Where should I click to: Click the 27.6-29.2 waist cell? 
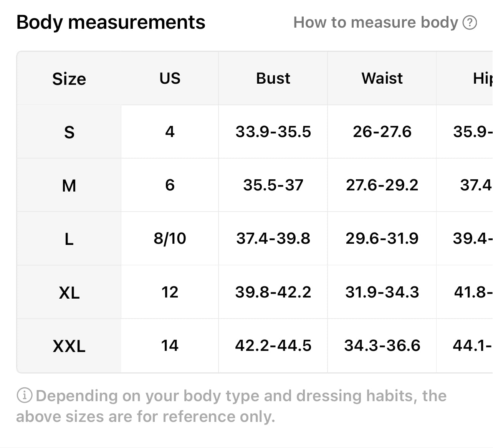[x=382, y=185]
